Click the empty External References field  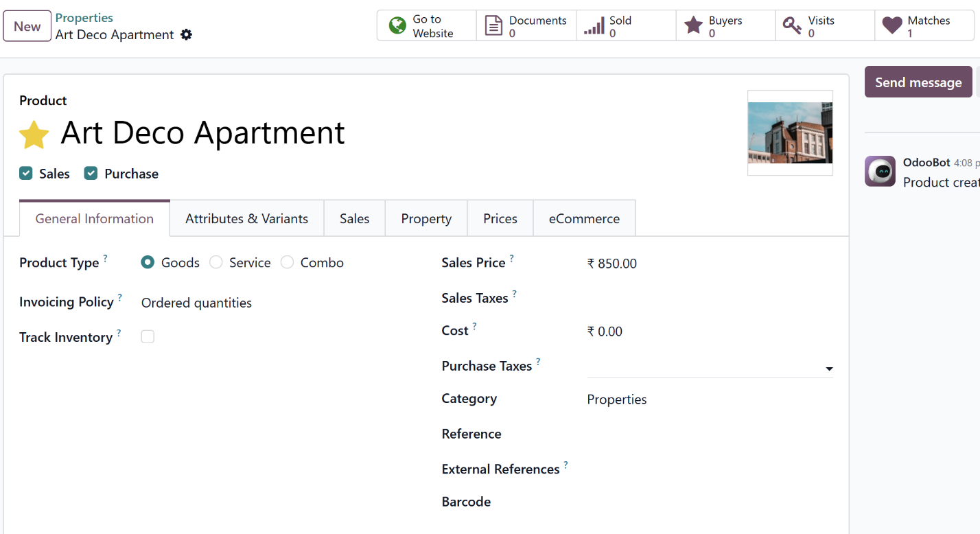tap(710, 469)
